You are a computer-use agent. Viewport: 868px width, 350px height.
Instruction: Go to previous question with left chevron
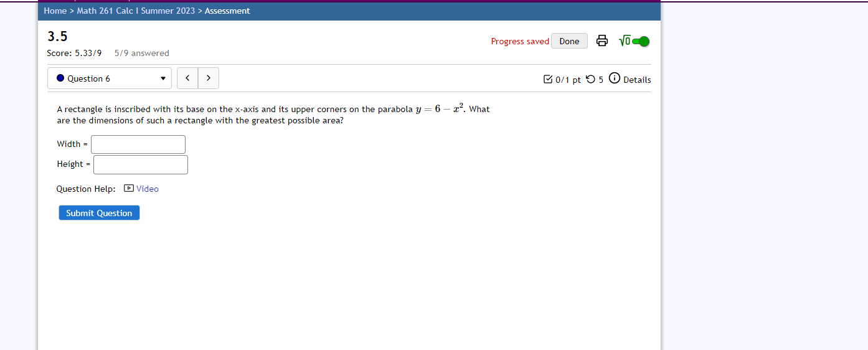(187, 78)
